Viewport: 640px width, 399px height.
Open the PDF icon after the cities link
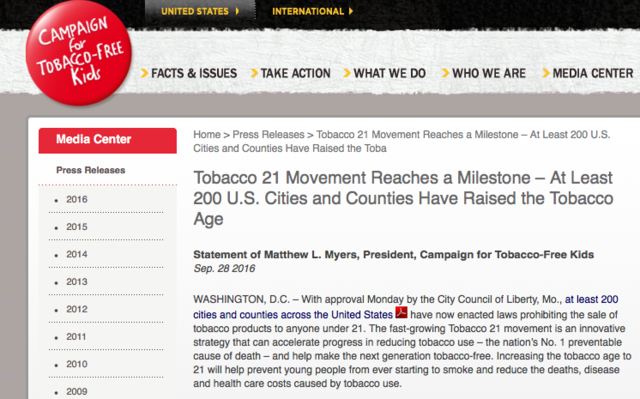tap(401, 313)
